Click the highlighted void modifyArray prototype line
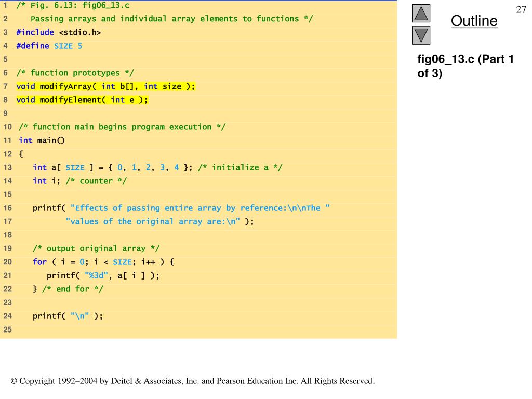This screenshot has width=532, height=399. (x=105, y=86)
